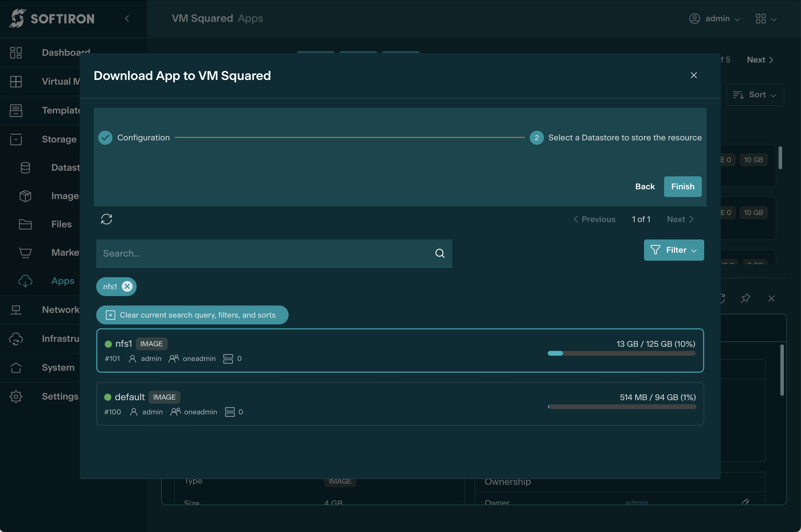
Task: Open the System menu item
Action: [58, 367]
